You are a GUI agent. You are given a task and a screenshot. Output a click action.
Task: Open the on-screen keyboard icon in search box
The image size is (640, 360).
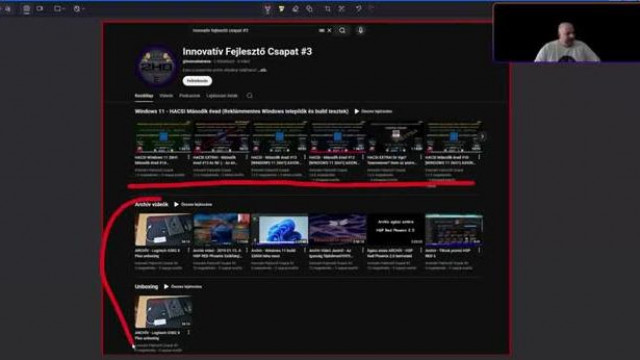tap(322, 30)
